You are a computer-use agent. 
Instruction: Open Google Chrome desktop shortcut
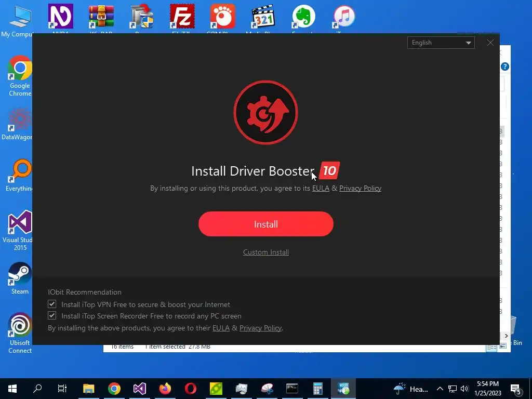click(20, 76)
